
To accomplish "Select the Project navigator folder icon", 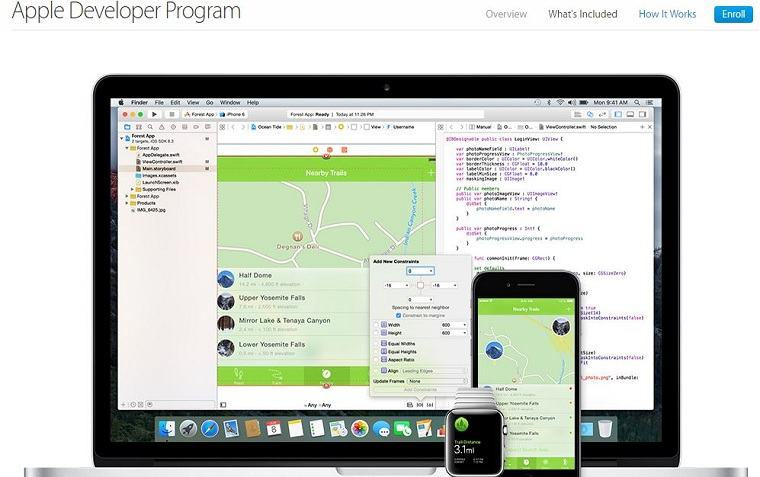I will [x=127, y=127].
